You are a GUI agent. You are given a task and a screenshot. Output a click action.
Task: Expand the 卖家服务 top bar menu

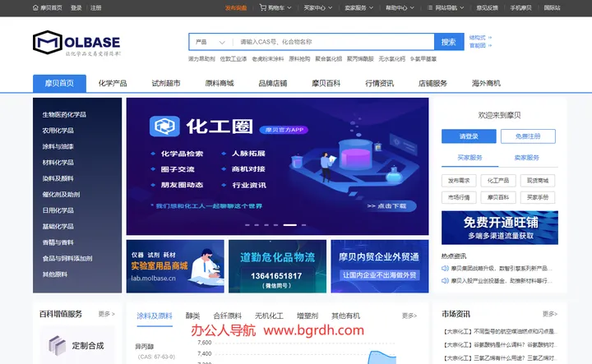[x=358, y=7]
